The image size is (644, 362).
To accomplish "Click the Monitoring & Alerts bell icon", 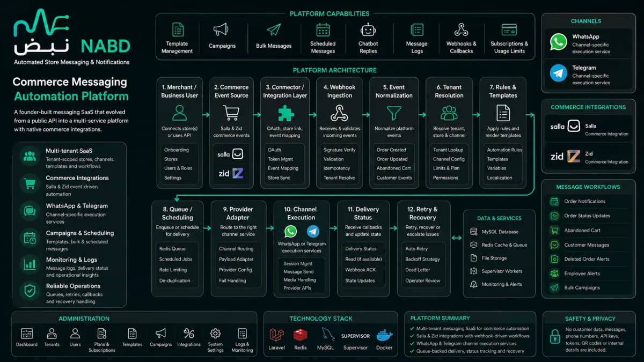I will click(474, 284).
